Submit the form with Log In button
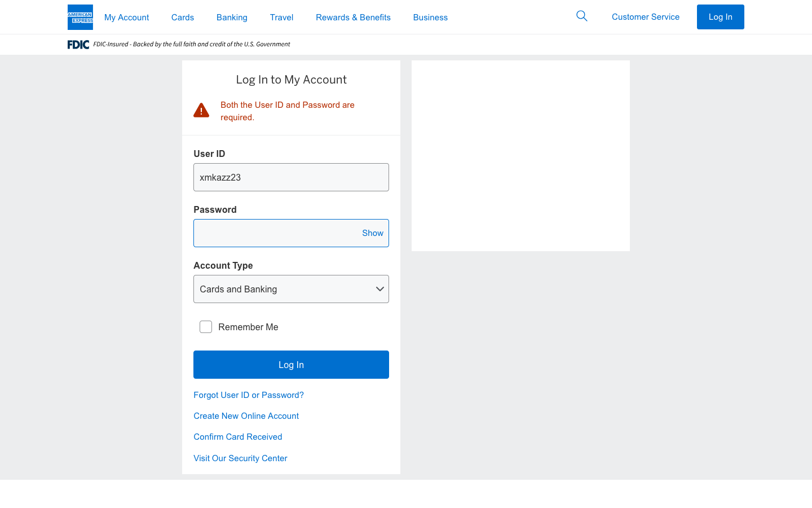The height and width of the screenshot is (508, 812). coord(291,365)
